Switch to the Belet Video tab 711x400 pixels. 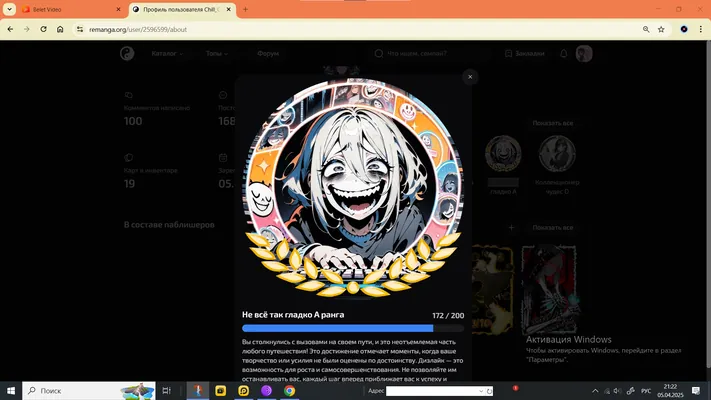coord(71,9)
